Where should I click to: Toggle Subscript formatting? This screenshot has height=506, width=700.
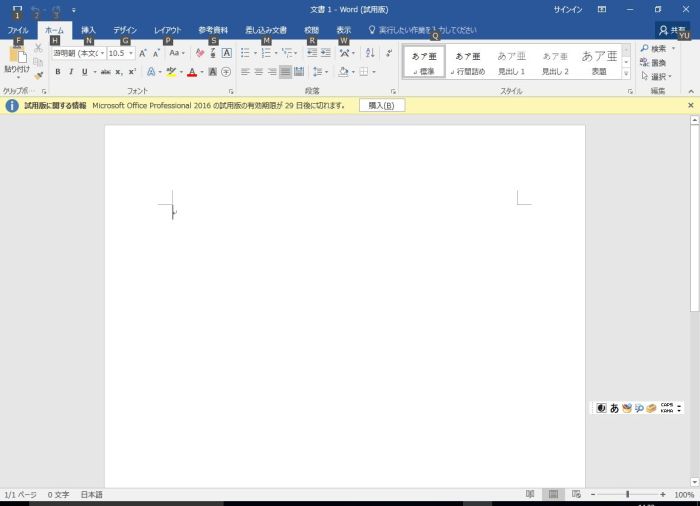[x=118, y=72]
